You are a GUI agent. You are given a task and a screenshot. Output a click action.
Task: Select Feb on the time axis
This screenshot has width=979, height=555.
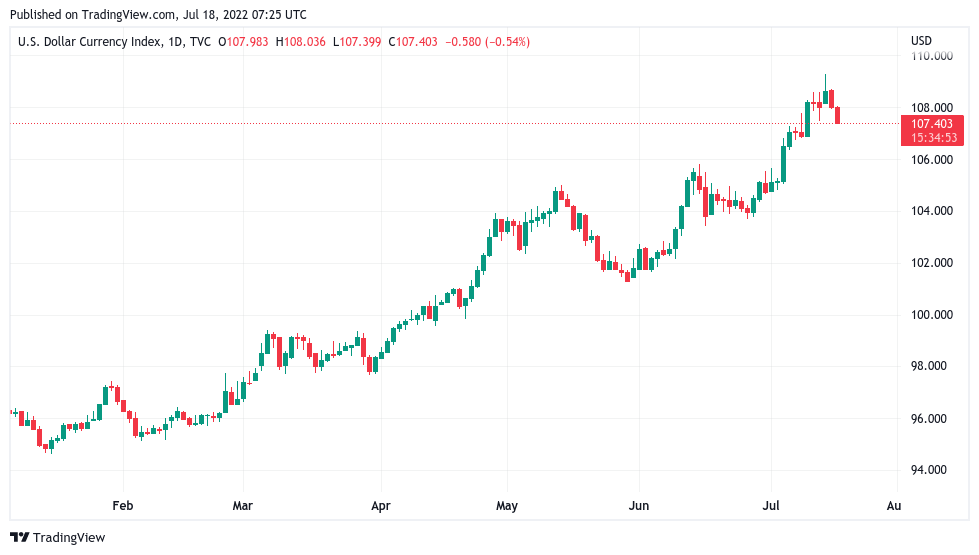pos(123,506)
